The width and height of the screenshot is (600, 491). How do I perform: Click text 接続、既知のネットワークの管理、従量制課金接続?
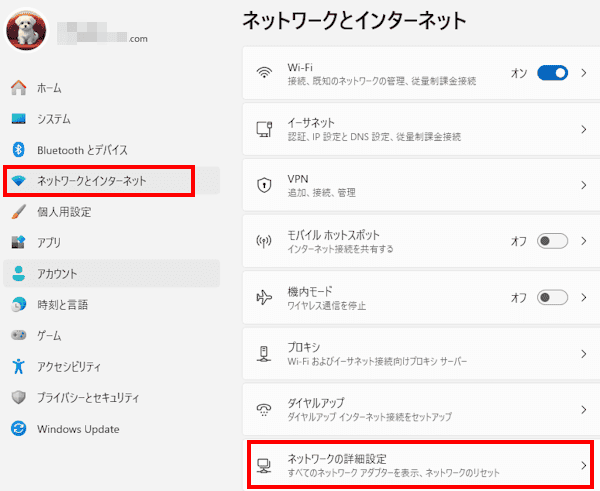coord(382,81)
